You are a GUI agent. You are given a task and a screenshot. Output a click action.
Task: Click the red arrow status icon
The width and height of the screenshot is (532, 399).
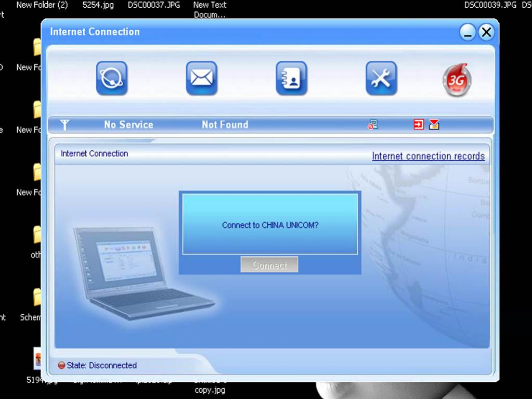pos(419,124)
